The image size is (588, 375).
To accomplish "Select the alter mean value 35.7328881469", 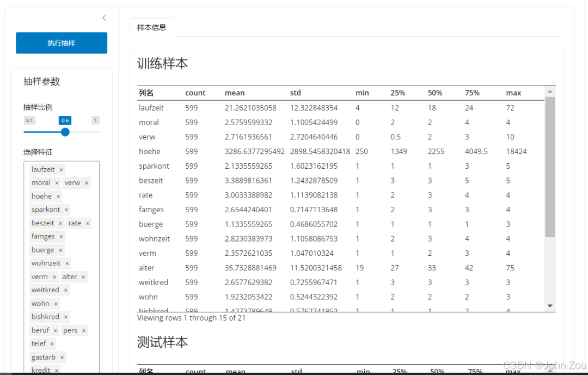I will [250, 268].
